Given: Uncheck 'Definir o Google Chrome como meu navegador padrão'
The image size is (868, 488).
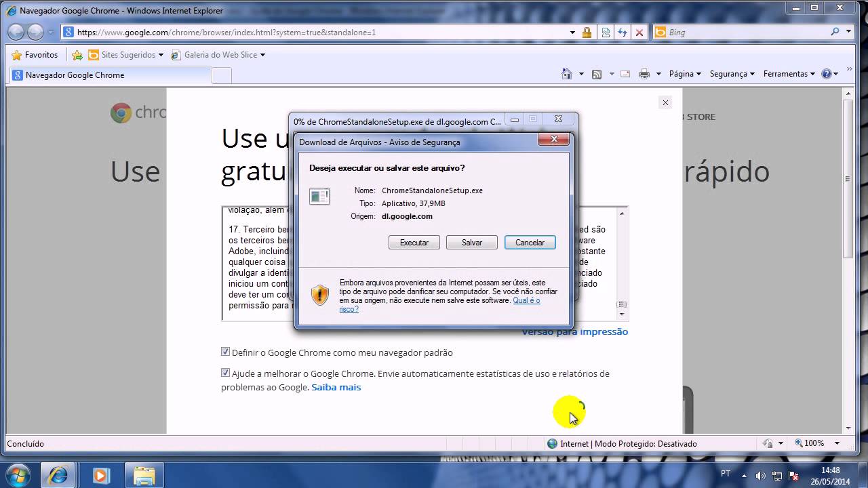Looking at the screenshot, I should [x=225, y=352].
